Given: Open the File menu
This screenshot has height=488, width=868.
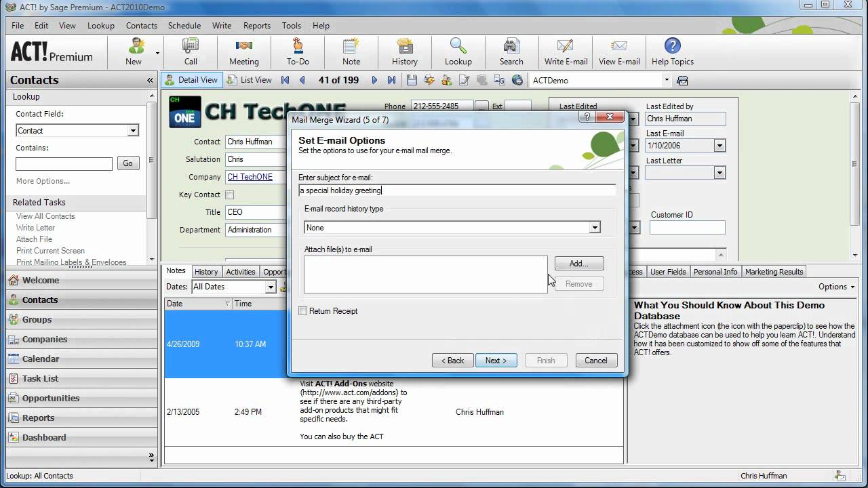Looking at the screenshot, I should click(x=18, y=26).
